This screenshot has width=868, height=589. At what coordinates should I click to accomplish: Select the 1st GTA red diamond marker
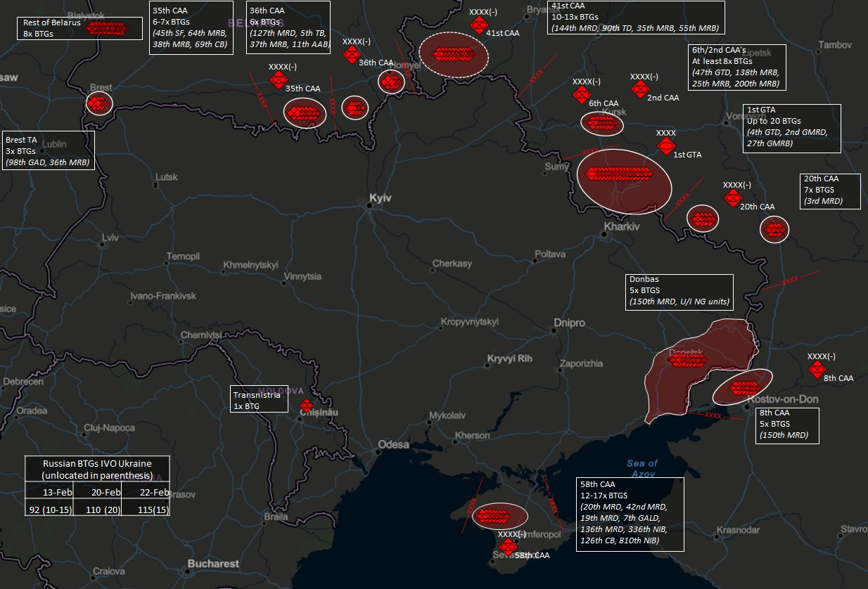[666, 146]
